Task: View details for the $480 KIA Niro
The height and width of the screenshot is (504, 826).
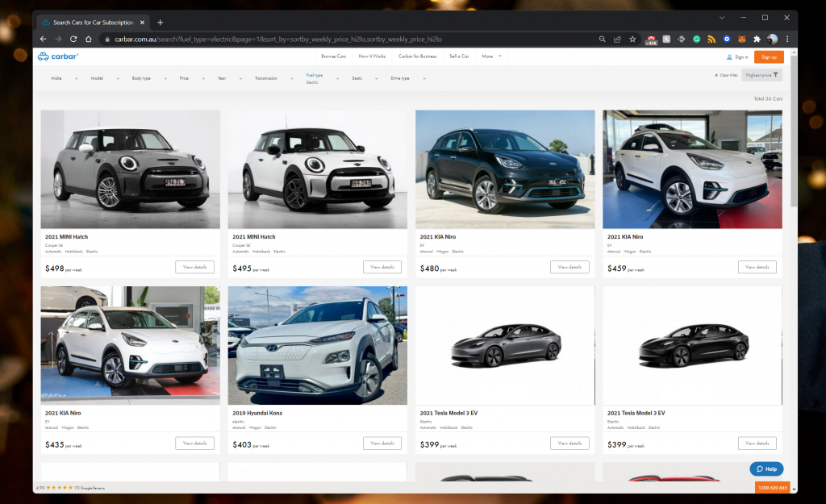Action: click(569, 267)
